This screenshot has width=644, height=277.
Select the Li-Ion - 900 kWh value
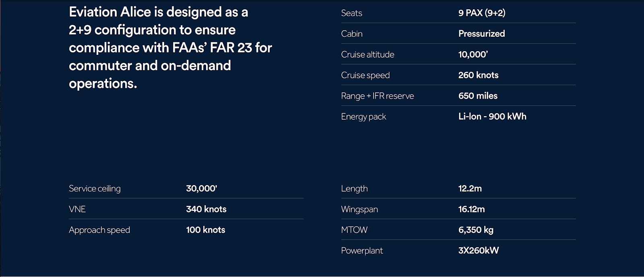492,117
